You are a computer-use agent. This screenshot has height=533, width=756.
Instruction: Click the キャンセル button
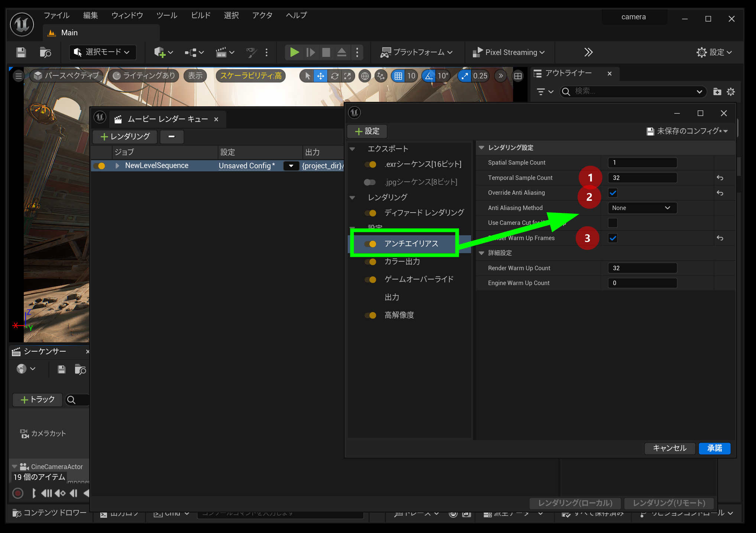[x=669, y=448]
